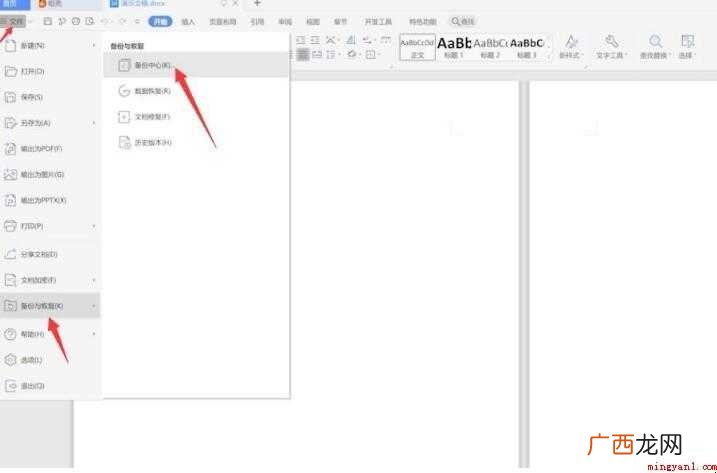Click the 帮助(H) question mark icon
The height and width of the screenshot is (473, 717).
(10, 334)
